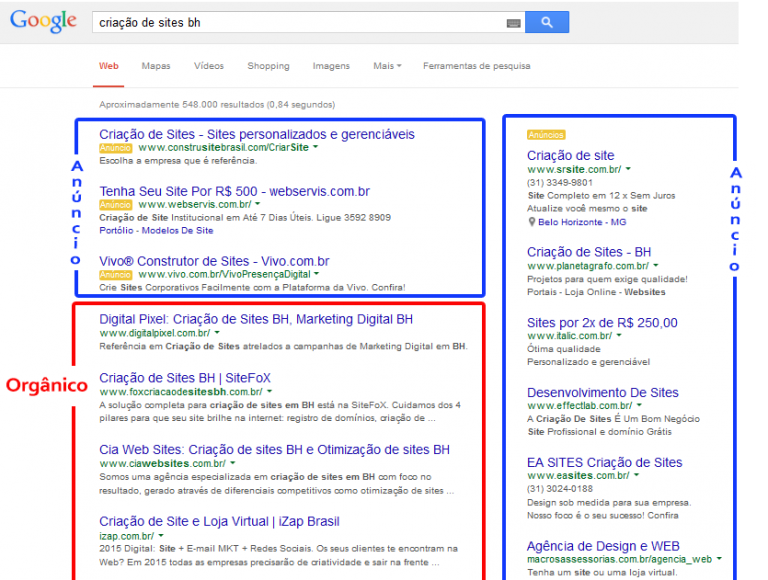This screenshot has height=580, width=768.
Task: Open the Digital Pixel organic result
Action: pyautogui.click(x=256, y=319)
